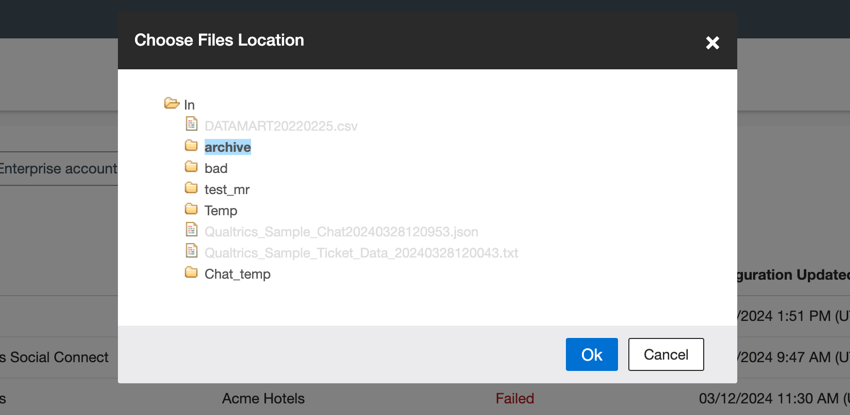The image size is (850, 415).
Task: Pick the Chat_temp folder label
Action: click(x=238, y=274)
